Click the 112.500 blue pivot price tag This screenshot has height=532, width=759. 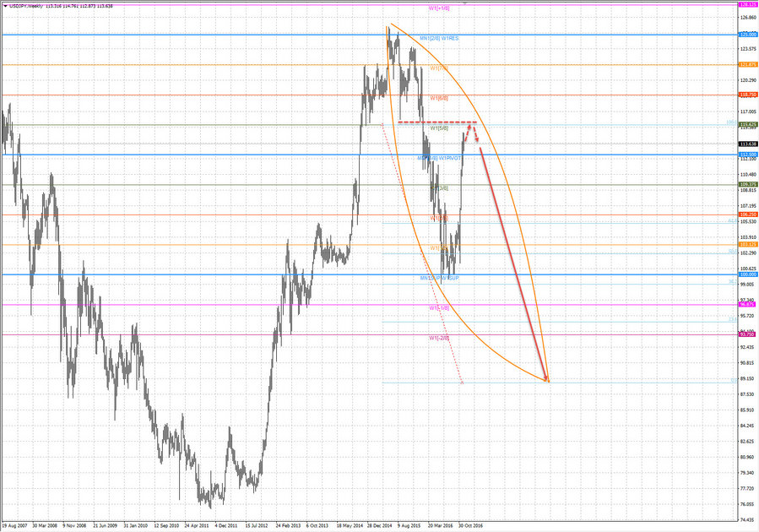point(747,155)
